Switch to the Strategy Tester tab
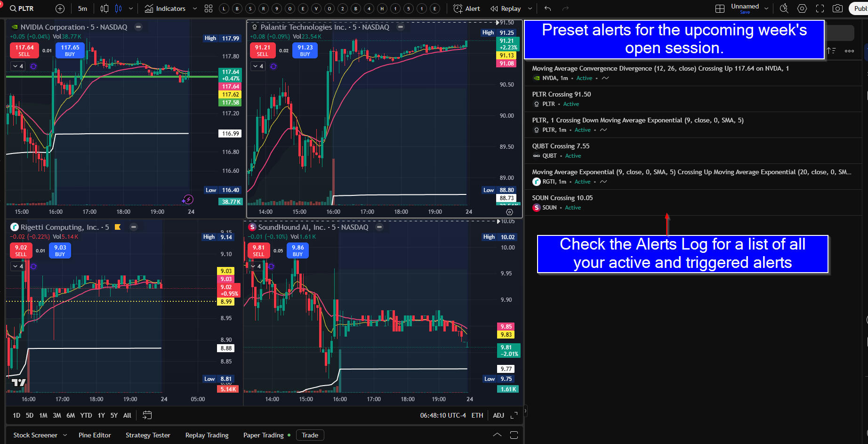The width and height of the screenshot is (868, 444). (148, 435)
